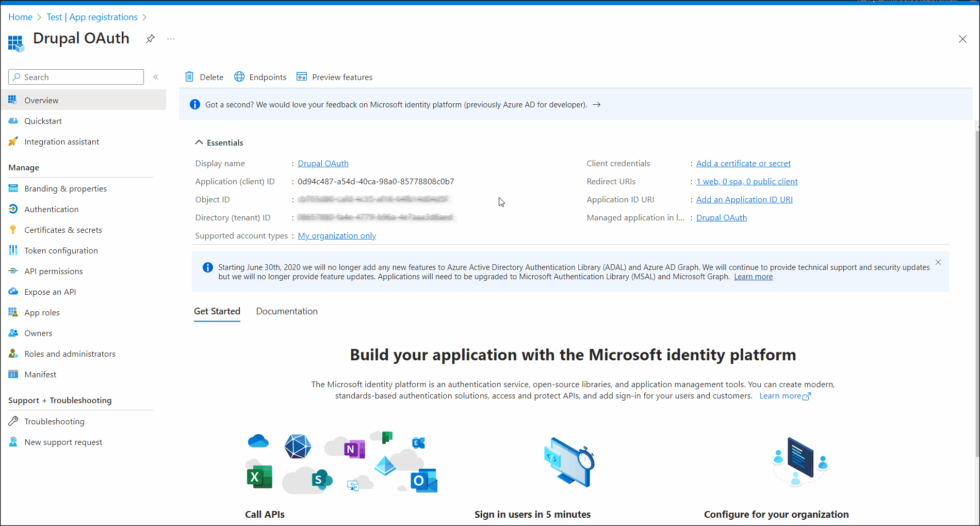Collapse the left navigation sidebar
Viewport: 980px width, 526px height.
point(156,76)
